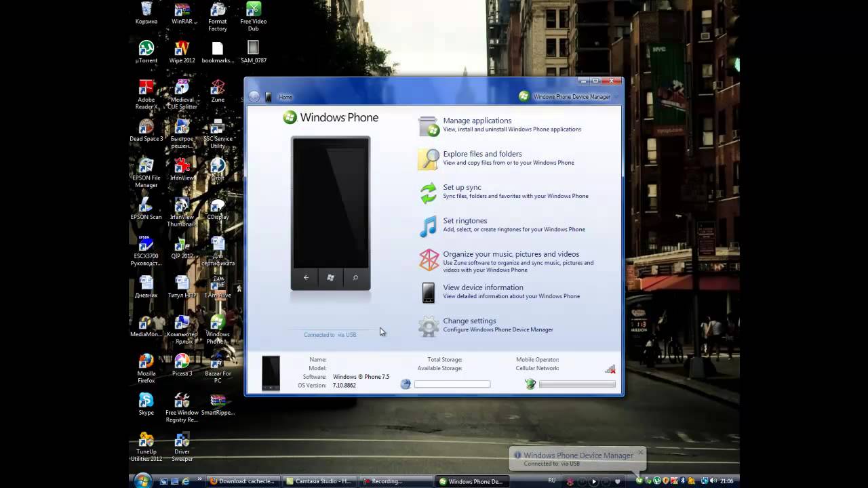Image resolution: width=868 pixels, height=488 pixels.
Task: Open the bookmarks file on desktop
Action: pos(218,52)
